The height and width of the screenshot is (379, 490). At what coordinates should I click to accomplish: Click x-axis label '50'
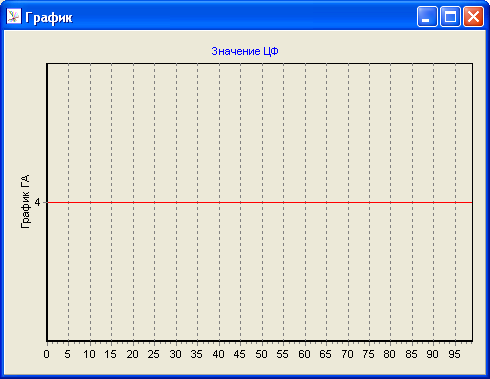click(x=261, y=354)
